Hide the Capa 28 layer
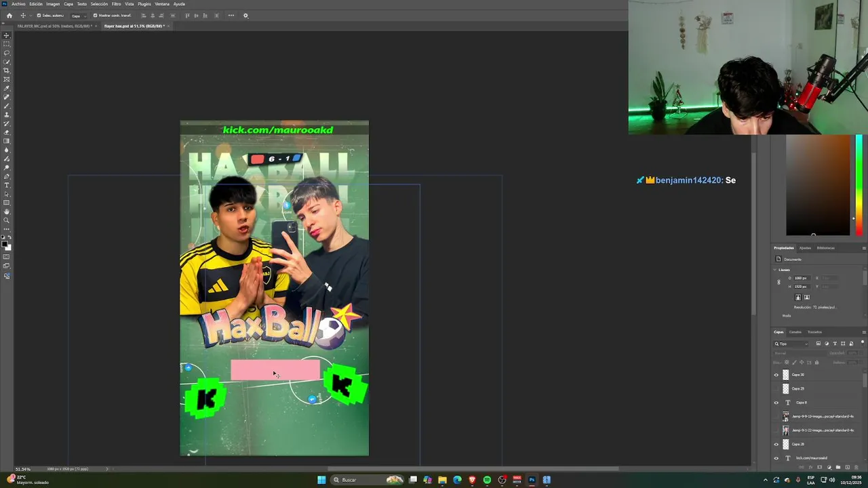 [776, 445]
